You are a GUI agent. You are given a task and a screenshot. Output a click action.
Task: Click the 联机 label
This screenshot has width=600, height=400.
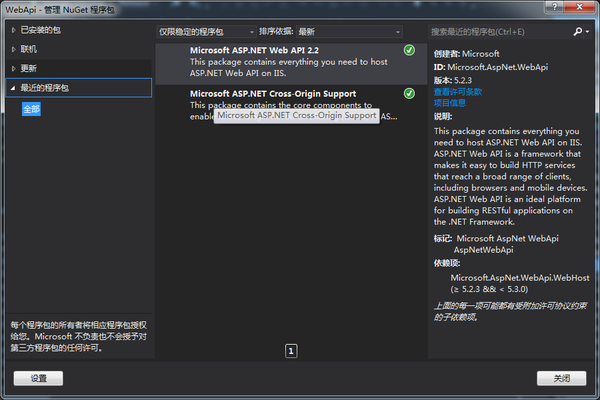[x=29, y=49]
